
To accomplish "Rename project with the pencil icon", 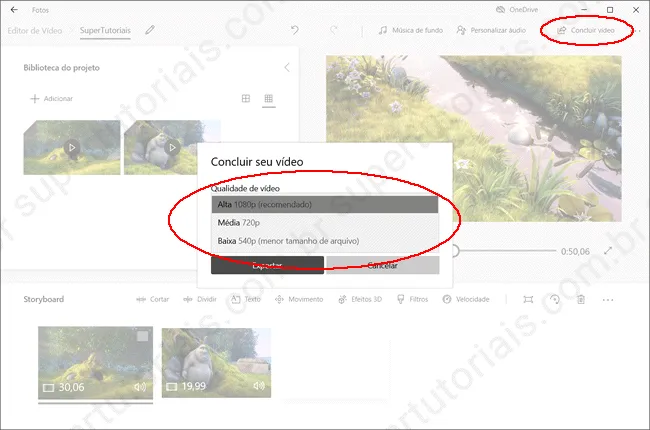I will tap(150, 30).
